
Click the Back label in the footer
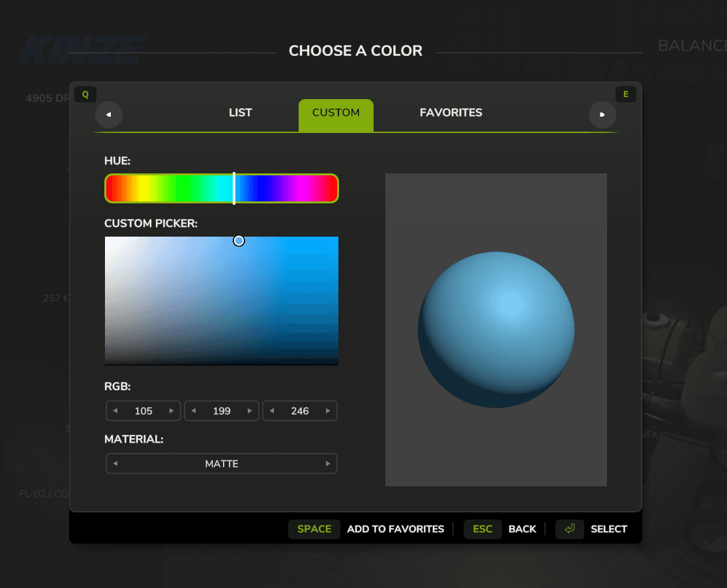[522, 529]
